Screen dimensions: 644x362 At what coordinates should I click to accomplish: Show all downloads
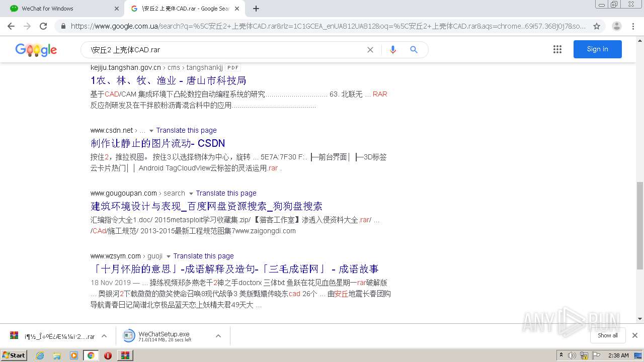coord(607,335)
